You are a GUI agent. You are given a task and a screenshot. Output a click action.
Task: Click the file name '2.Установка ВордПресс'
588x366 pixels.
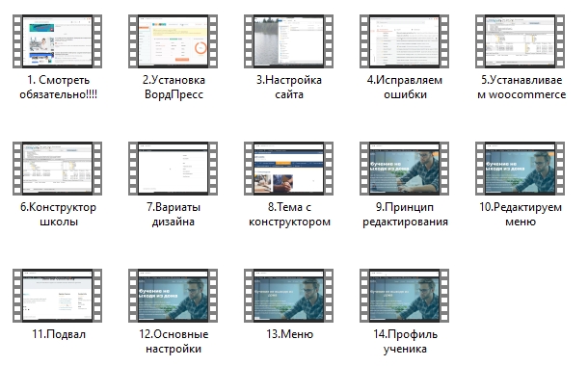click(174, 87)
